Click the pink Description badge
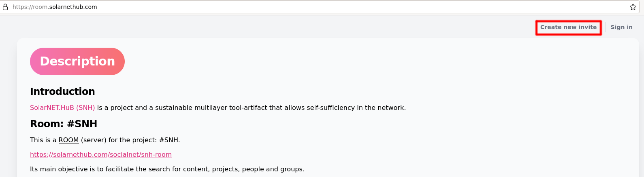644x177 pixels. [x=77, y=61]
